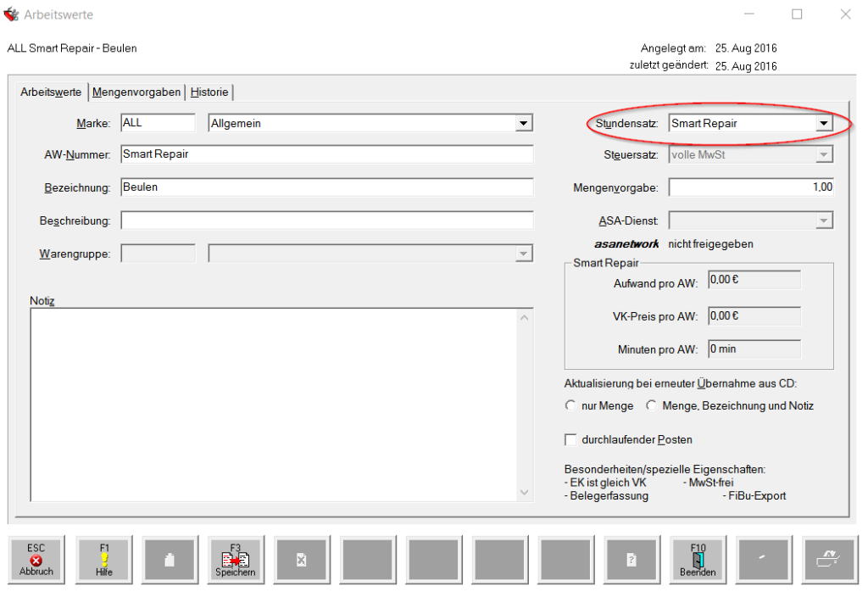Screen dimensions: 868x592
Task: Click the greyed-out dash button beside Beenden
Action: click(x=764, y=559)
